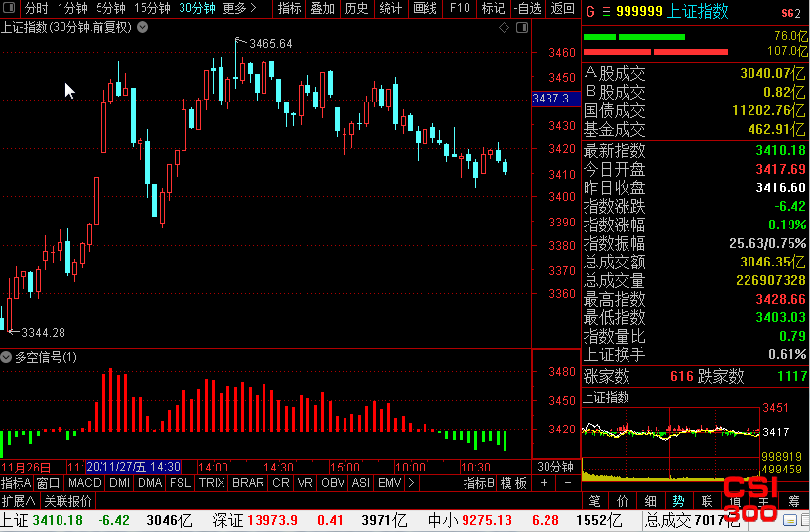Select the 细 tab in quote panel

click(x=650, y=501)
